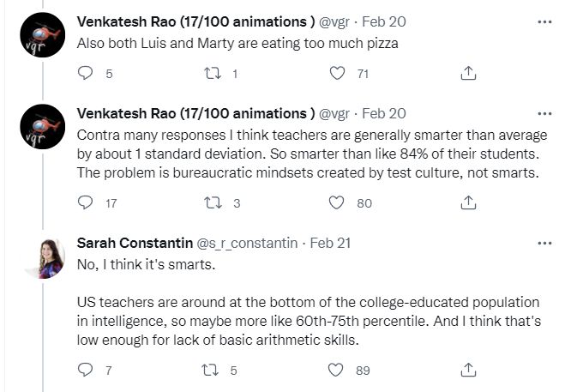The width and height of the screenshot is (565, 392).
Task: Reply to the pizza tweet
Action: coord(85,74)
